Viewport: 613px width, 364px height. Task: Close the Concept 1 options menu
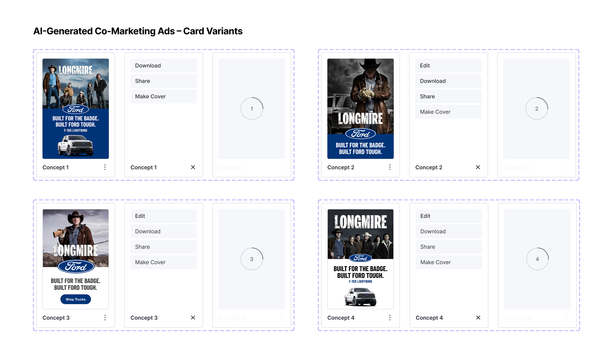[x=193, y=167]
